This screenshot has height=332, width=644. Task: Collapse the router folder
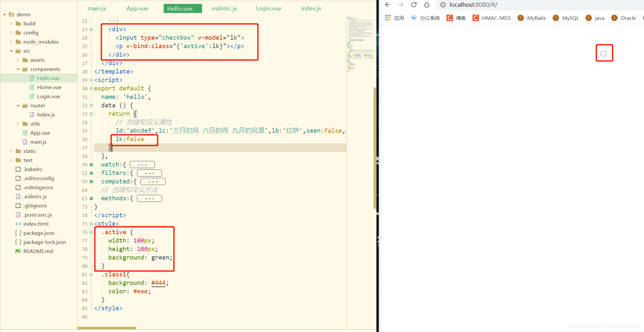18,105
